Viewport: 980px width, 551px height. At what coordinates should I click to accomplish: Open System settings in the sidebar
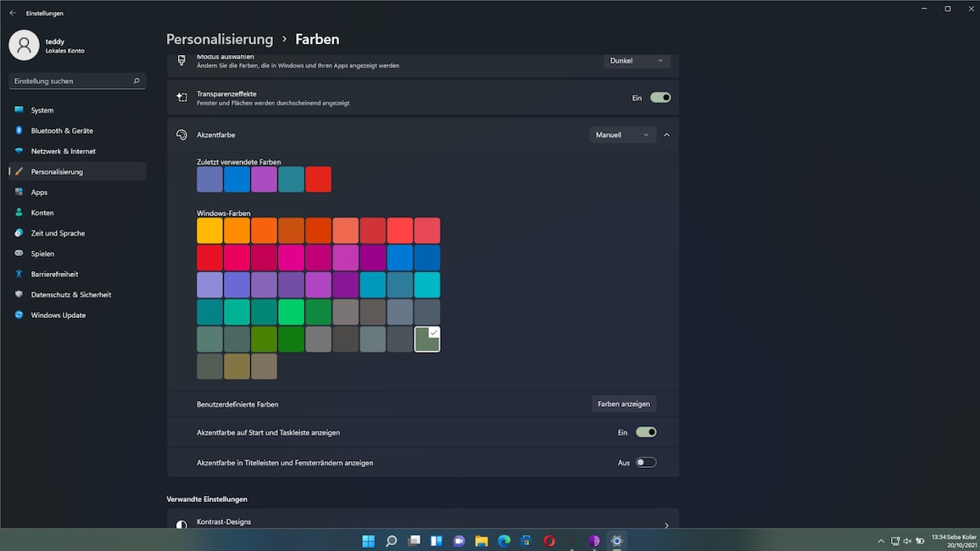[39, 109]
